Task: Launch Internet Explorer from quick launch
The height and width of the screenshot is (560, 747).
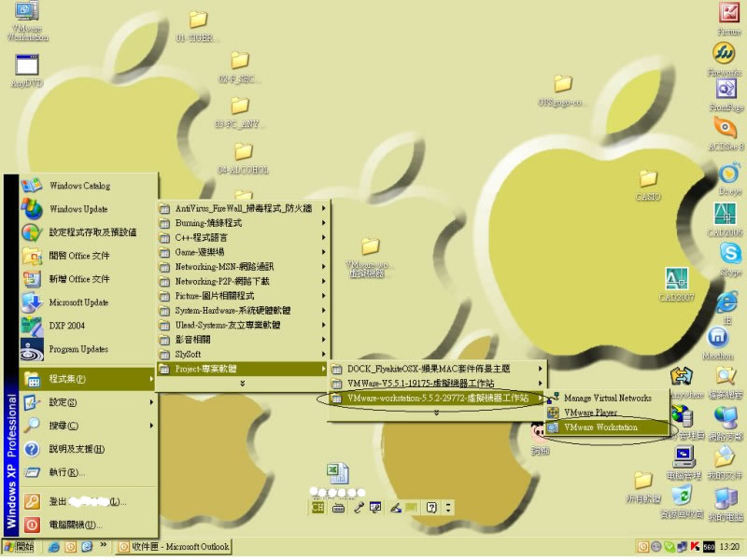Action: pos(54,547)
